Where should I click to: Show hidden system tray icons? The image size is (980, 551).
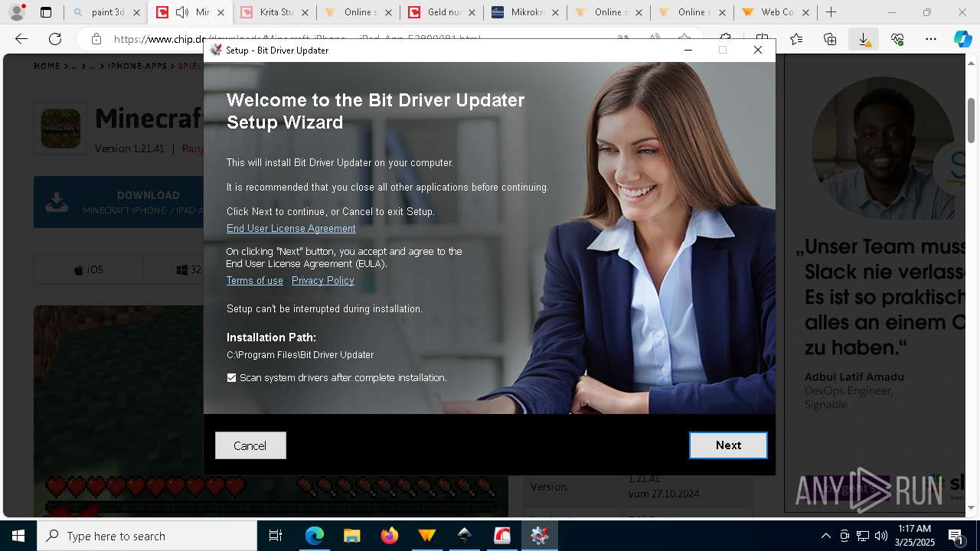coord(825,536)
